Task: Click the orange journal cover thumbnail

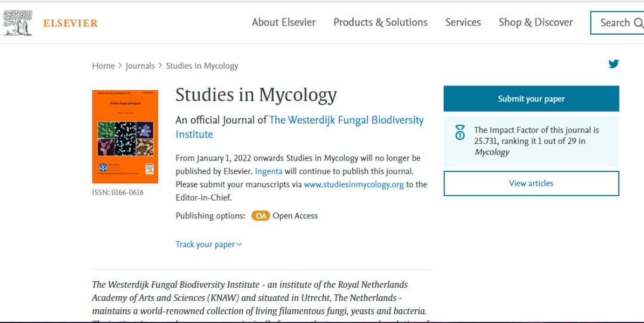Action: pos(125,137)
